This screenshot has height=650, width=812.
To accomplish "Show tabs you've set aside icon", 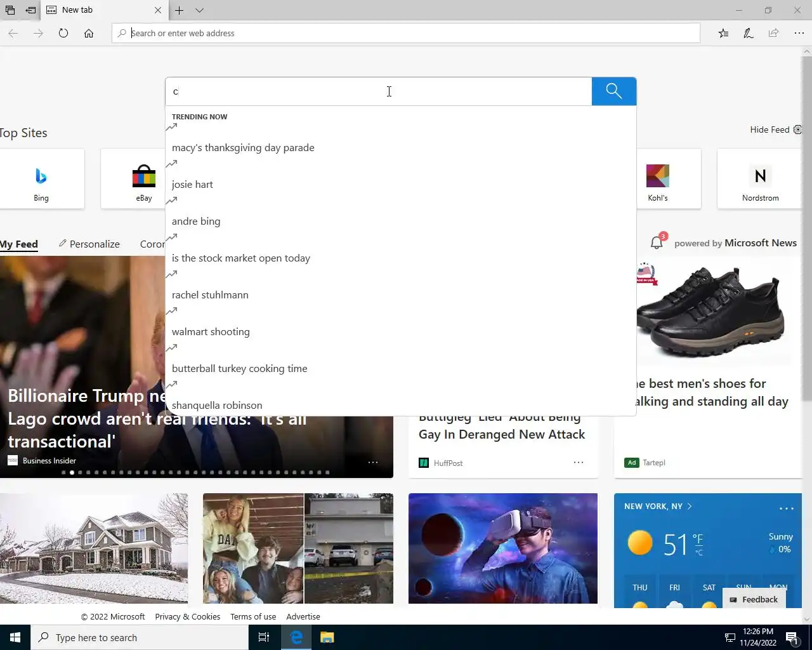I will [x=10, y=10].
